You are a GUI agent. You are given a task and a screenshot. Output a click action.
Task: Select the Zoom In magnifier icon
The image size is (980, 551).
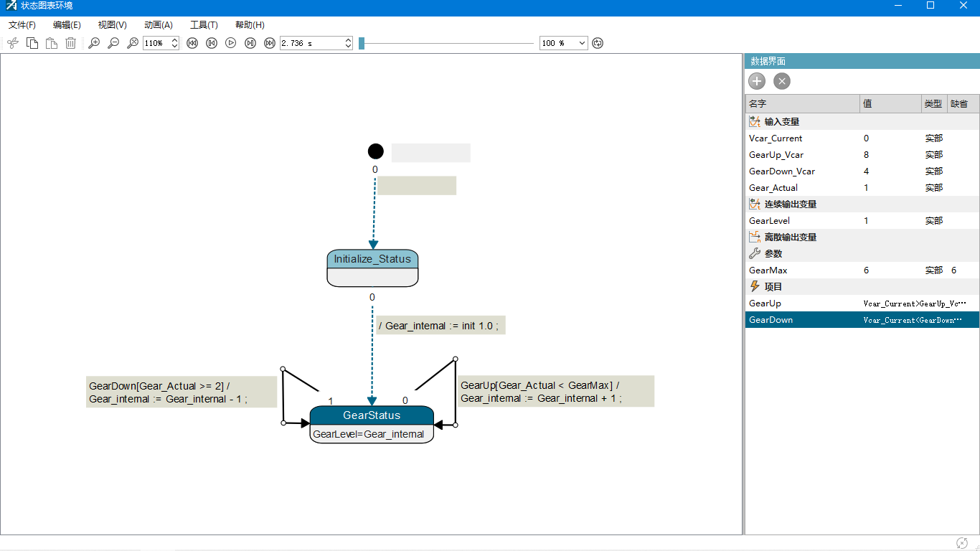[x=93, y=43]
